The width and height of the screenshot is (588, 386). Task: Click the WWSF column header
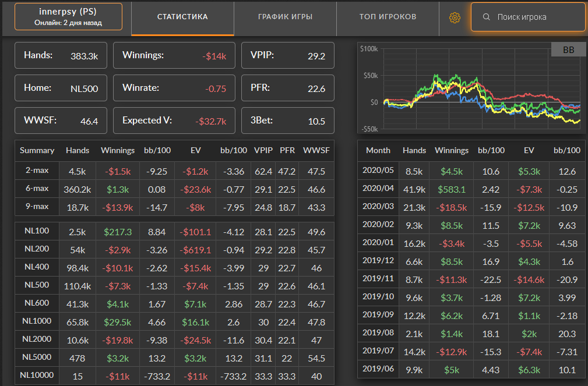(x=316, y=151)
